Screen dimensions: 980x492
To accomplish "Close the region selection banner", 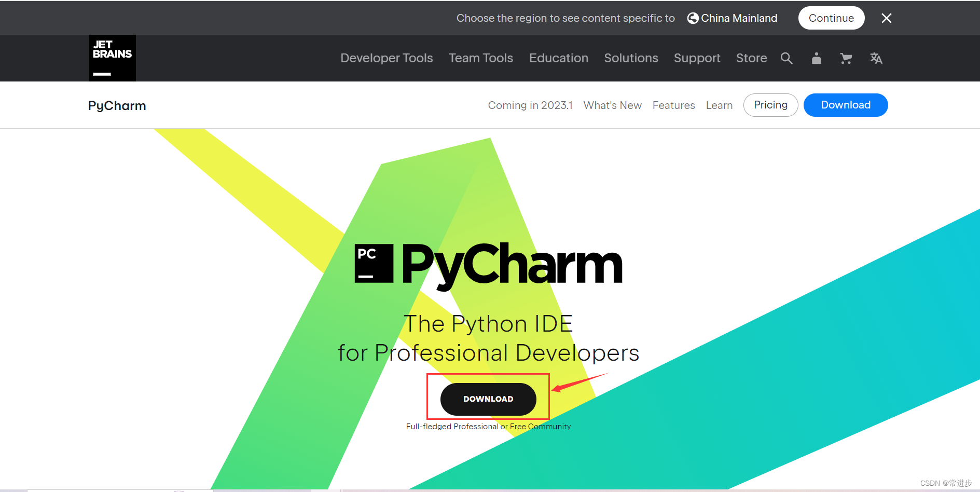I will click(x=887, y=18).
